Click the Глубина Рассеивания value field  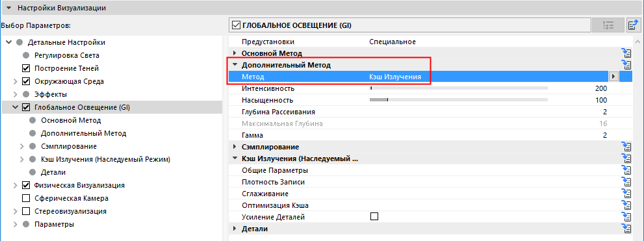(605, 112)
